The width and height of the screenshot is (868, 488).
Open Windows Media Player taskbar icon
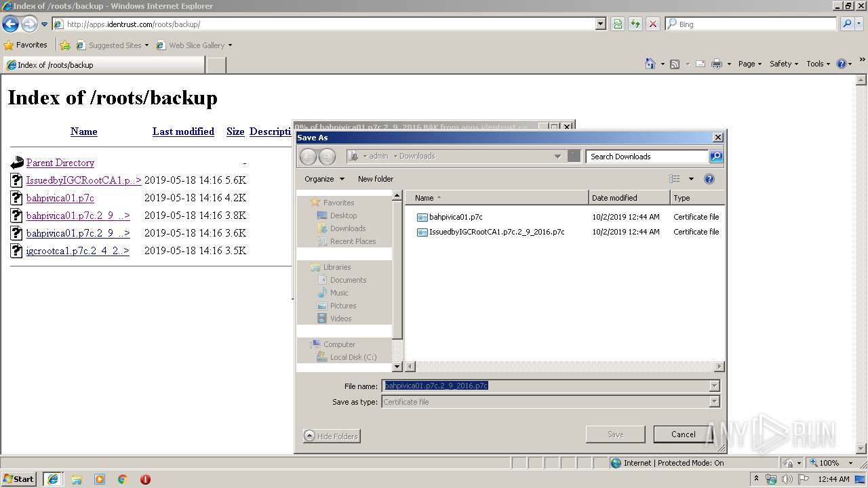(100, 479)
